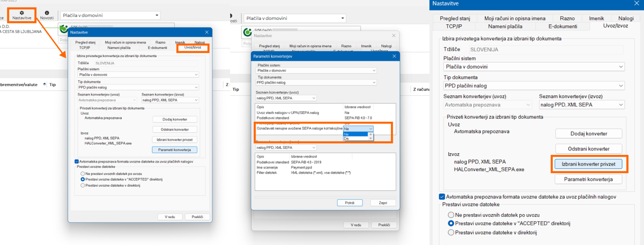Toggle Avtomatska prepoznava checkbox in right dialog
644x245 pixels.
point(442,196)
